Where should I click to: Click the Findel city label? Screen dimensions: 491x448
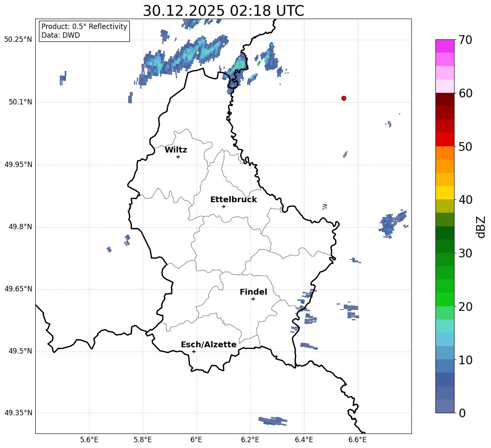click(253, 292)
